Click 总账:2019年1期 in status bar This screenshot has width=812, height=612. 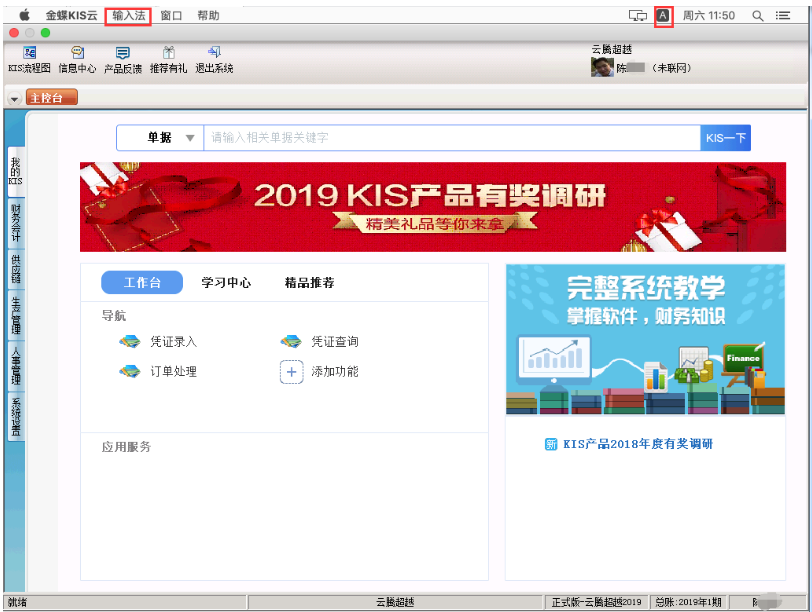point(688,602)
